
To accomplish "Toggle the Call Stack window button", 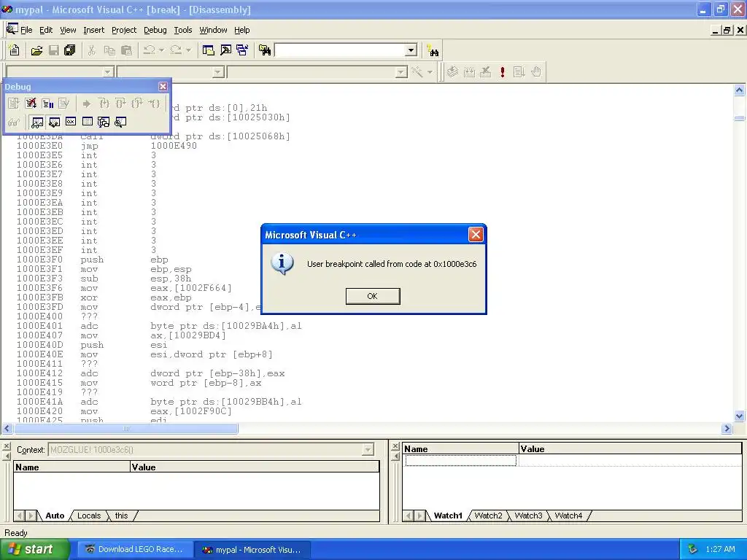I will pyautogui.click(x=104, y=122).
